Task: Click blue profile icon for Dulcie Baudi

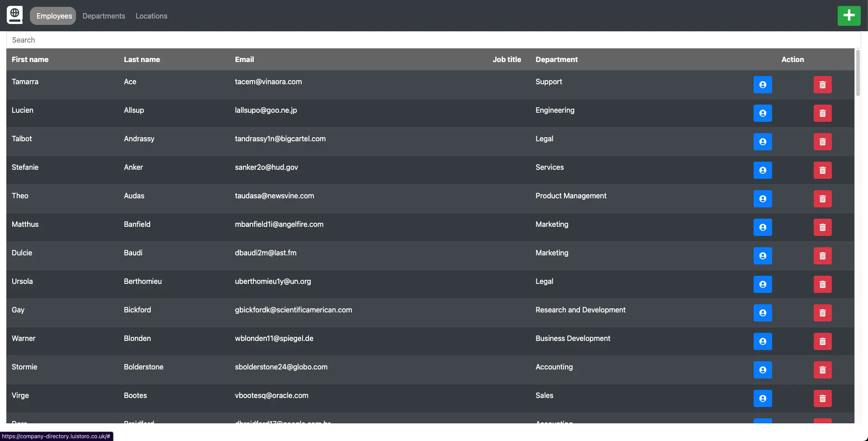Action: pos(762,256)
